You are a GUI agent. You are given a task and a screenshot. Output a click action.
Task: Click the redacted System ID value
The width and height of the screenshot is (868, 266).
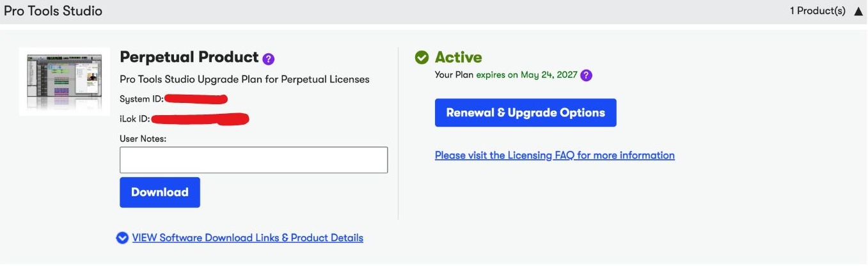[x=196, y=99]
